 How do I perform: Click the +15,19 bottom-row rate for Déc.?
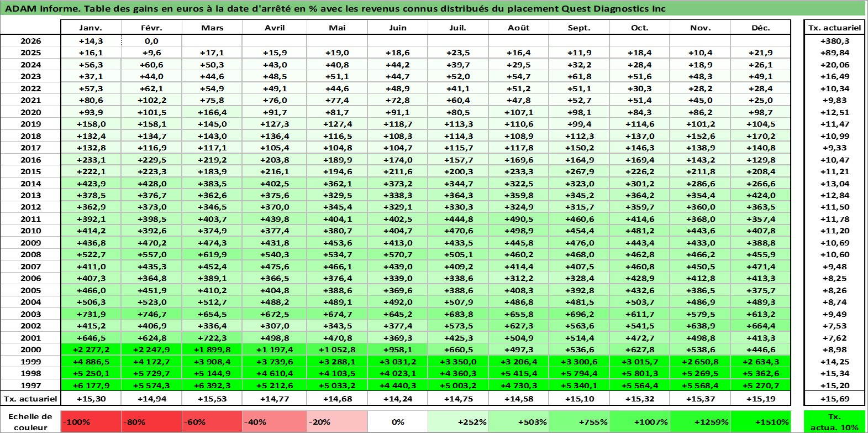761,399
